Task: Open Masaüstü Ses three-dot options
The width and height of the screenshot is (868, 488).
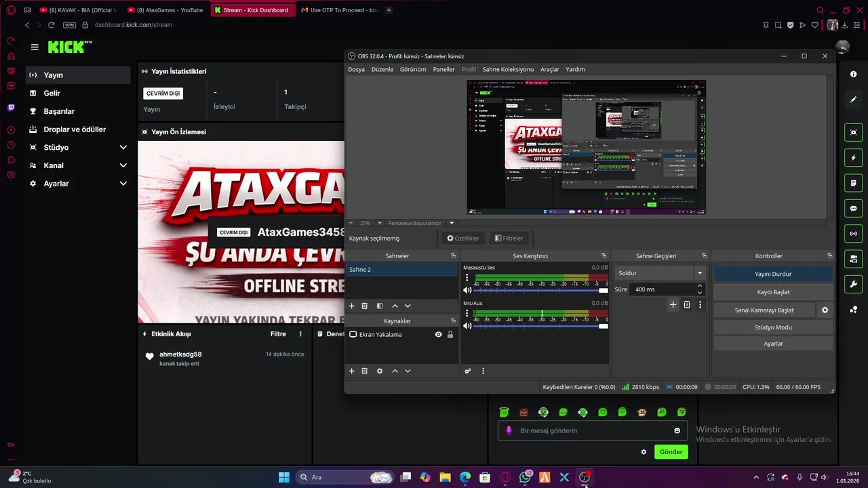Action: click(x=467, y=278)
